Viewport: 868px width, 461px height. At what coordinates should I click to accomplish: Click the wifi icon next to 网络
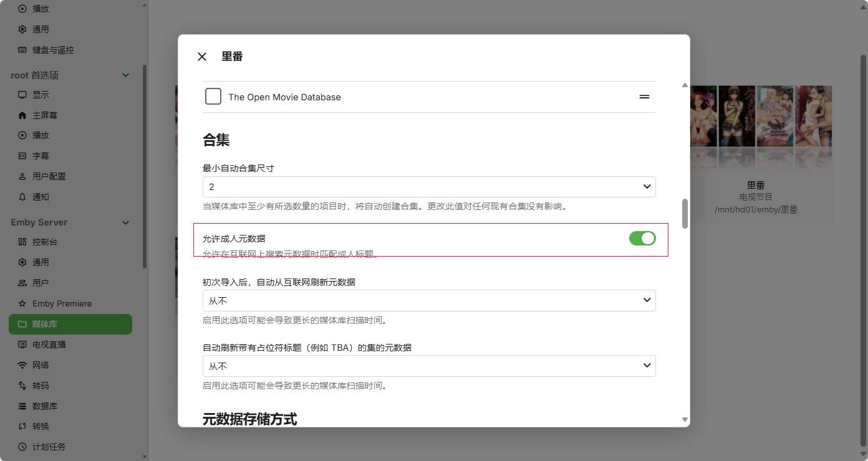(x=22, y=365)
